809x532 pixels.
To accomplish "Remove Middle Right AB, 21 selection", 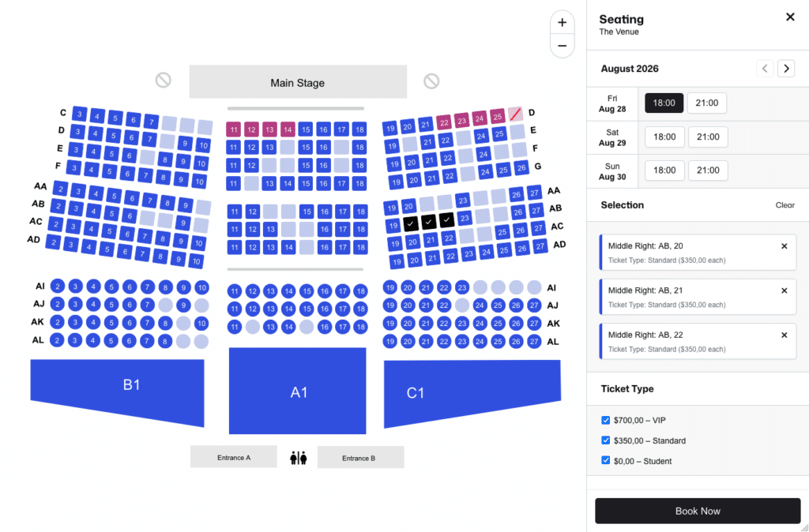I will 785,290.
